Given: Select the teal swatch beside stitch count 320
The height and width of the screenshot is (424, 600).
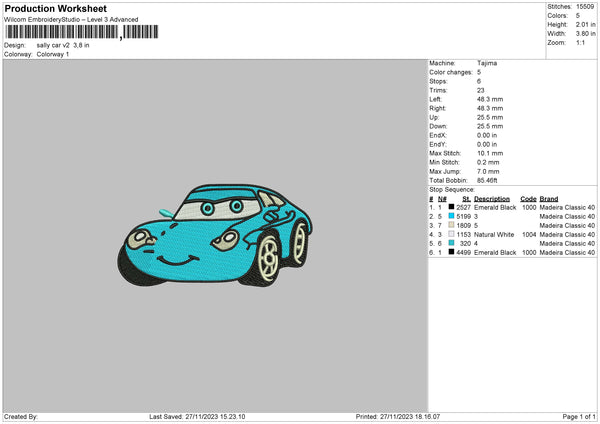Looking at the screenshot, I should [452, 243].
